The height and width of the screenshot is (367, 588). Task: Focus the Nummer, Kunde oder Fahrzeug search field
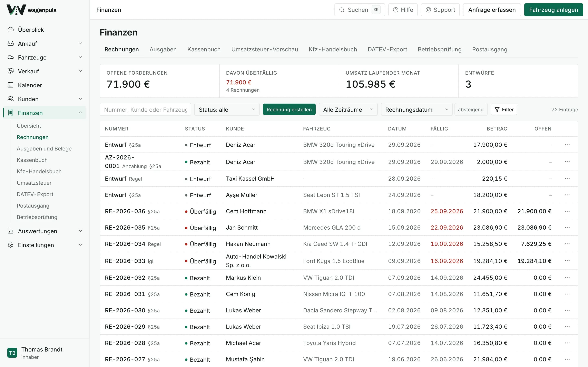[145, 109]
